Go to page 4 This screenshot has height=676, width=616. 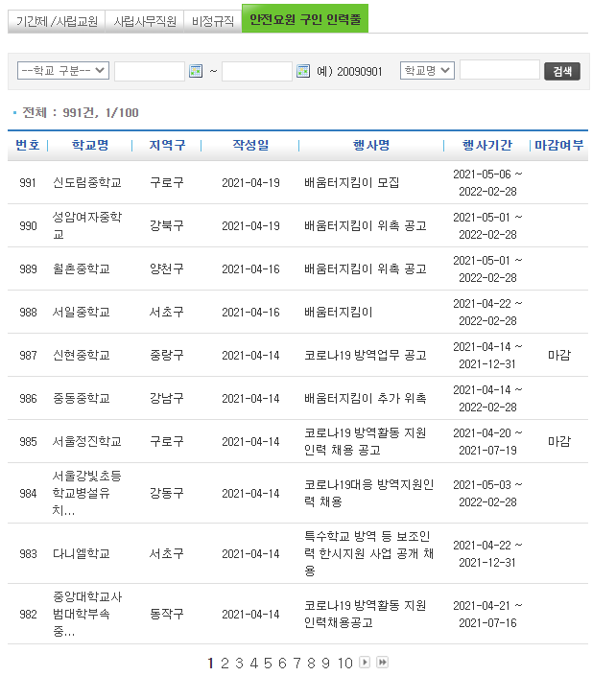coord(253,664)
